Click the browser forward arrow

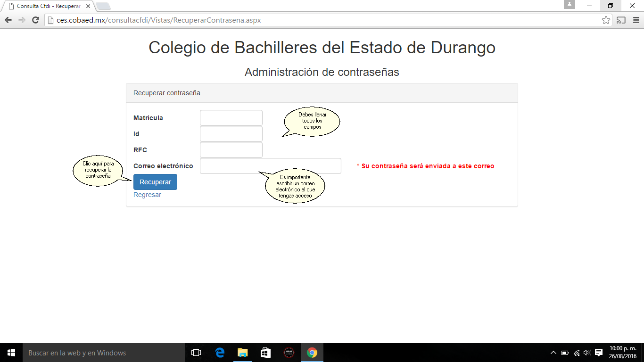point(22,20)
